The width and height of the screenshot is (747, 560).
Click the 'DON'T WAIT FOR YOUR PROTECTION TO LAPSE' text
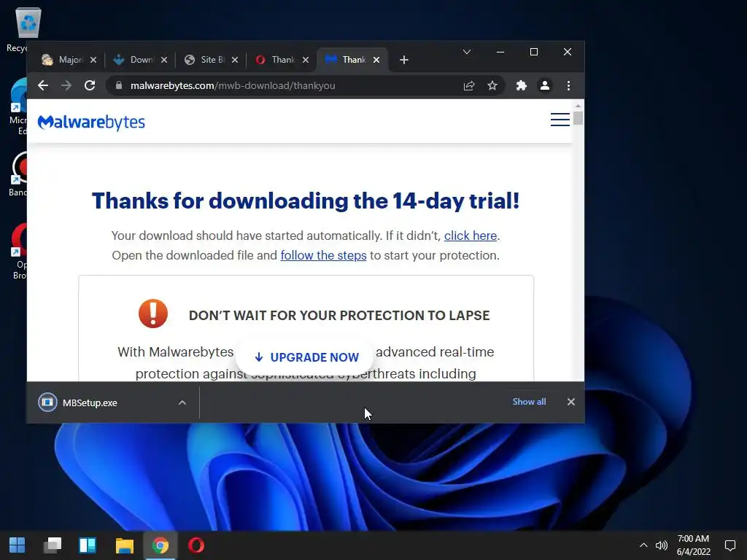click(x=339, y=315)
